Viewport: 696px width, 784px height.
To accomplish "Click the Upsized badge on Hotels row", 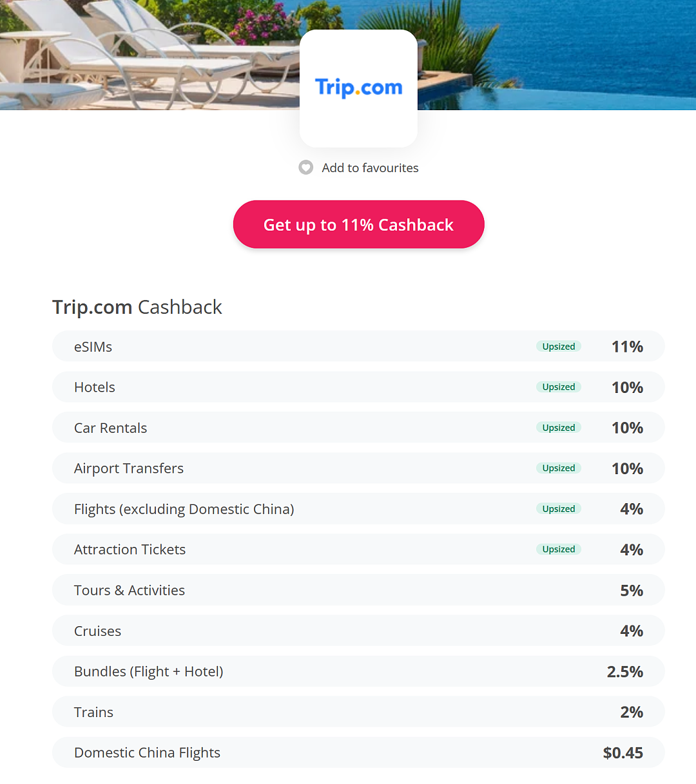I will coord(559,387).
